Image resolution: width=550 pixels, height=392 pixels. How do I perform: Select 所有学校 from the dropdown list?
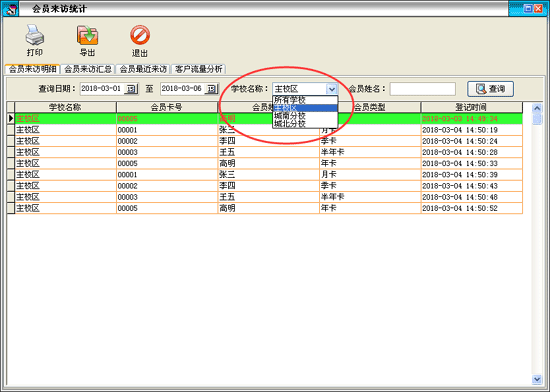point(305,100)
